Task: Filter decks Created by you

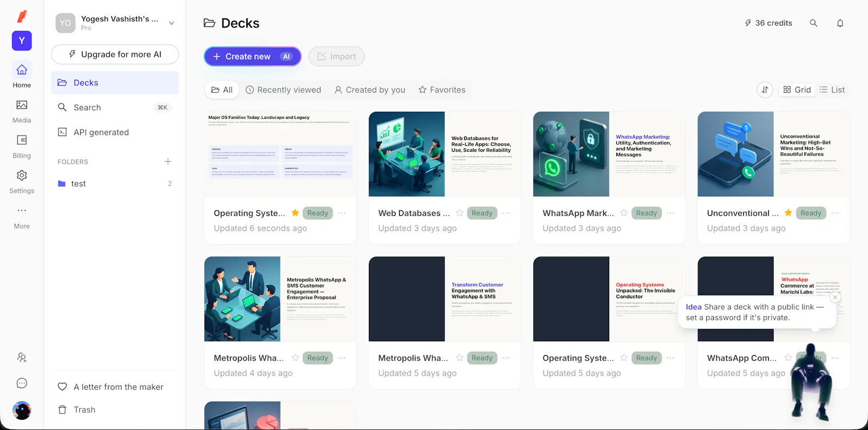Action: pos(370,90)
